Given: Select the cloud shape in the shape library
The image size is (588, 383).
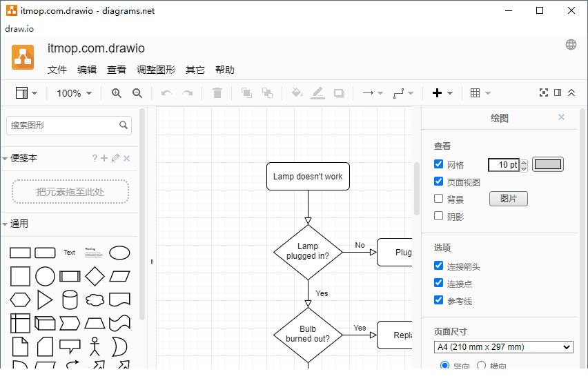Looking at the screenshot, I should pyautogui.click(x=95, y=299).
